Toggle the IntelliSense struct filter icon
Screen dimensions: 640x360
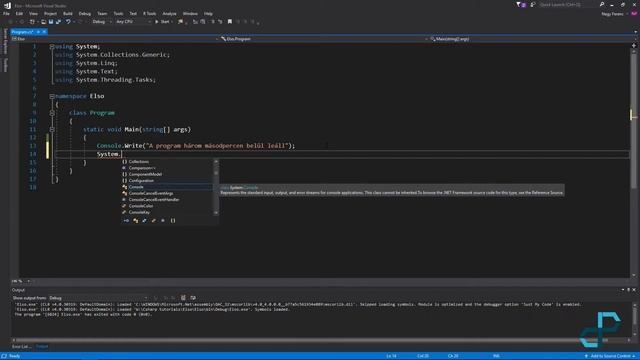tap(144, 221)
